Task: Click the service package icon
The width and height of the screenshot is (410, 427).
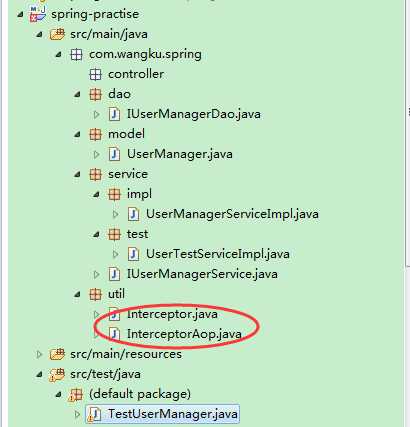Action: pyautogui.click(x=95, y=174)
